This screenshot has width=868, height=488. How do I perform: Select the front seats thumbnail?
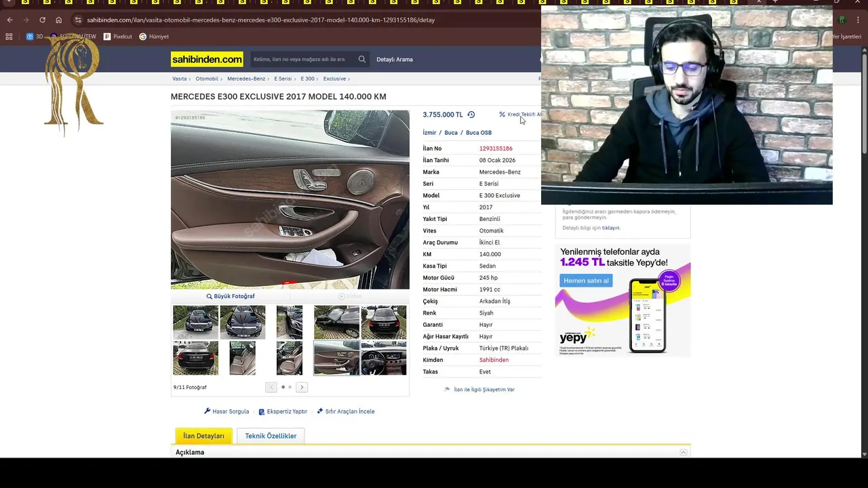290,358
